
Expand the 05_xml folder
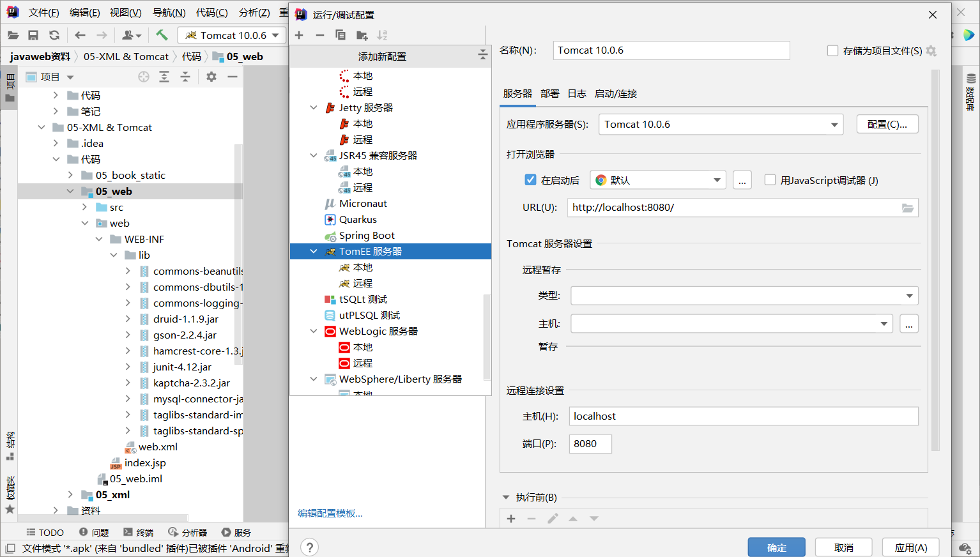point(70,494)
